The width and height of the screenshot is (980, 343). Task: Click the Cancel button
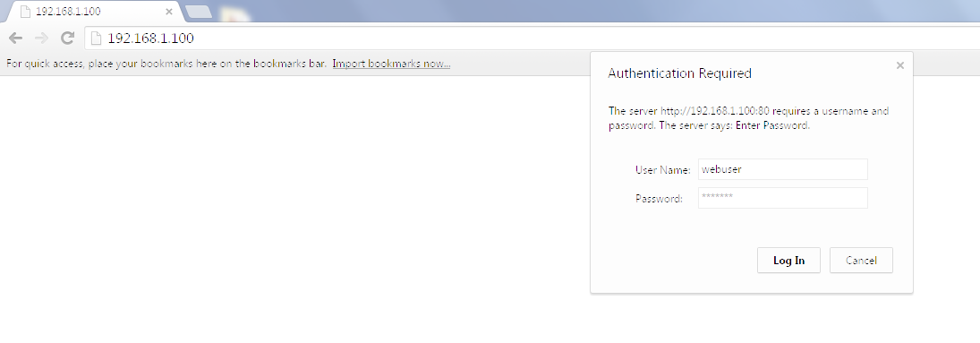(861, 261)
